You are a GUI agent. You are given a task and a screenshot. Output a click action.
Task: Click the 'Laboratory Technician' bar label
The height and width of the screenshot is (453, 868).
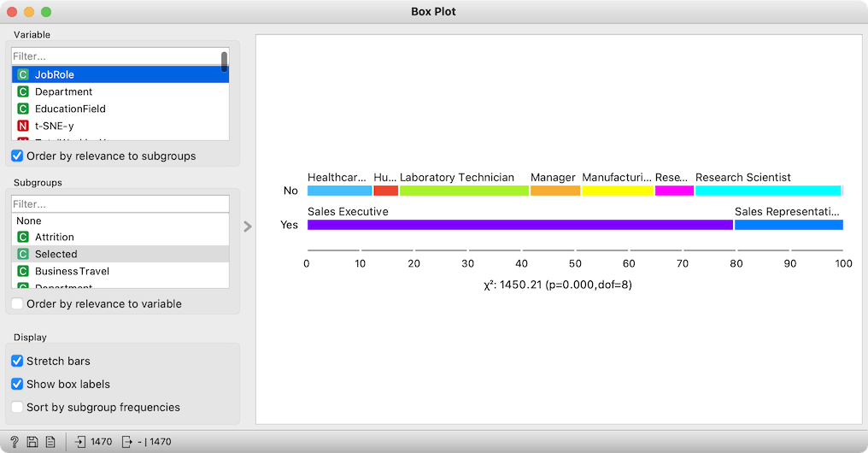pos(457,178)
